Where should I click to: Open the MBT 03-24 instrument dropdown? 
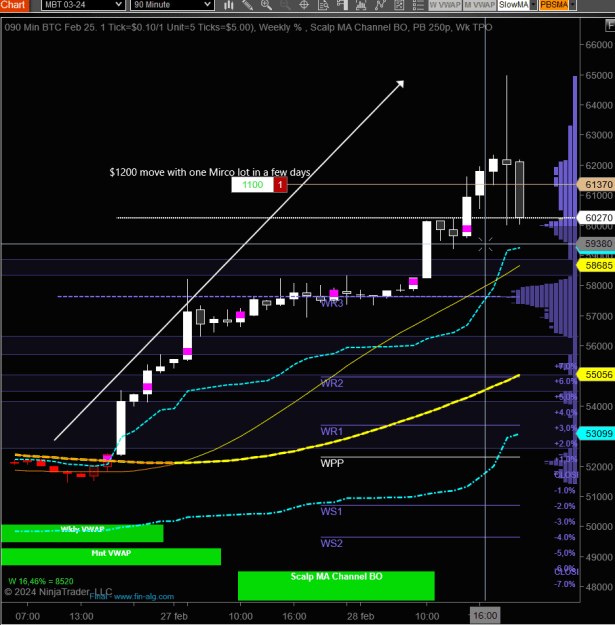point(82,5)
